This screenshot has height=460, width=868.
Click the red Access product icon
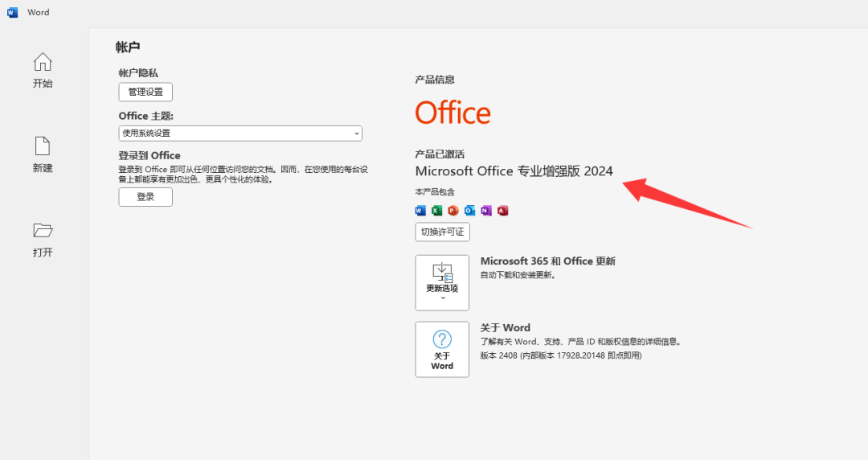pos(503,211)
